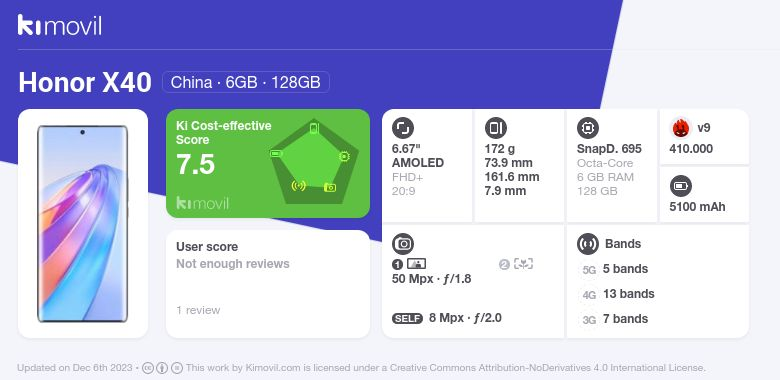Click the phone dimensions icon
The image size is (780, 380).
(x=495, y=128)
